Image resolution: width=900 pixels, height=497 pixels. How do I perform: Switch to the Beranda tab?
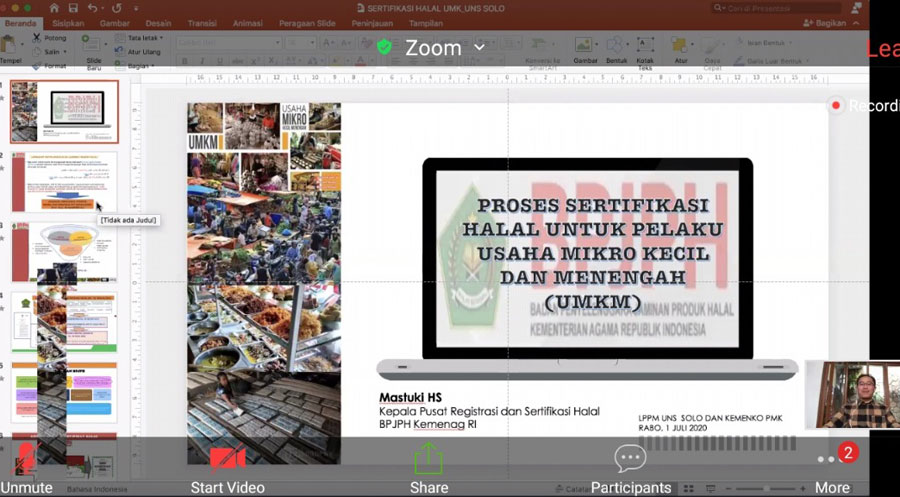point(20,24)
